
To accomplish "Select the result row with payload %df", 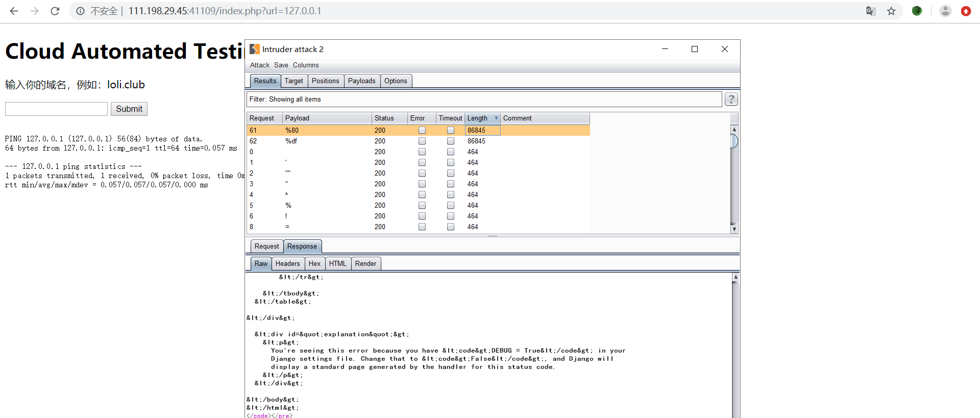I will click(x=418, y=141).
